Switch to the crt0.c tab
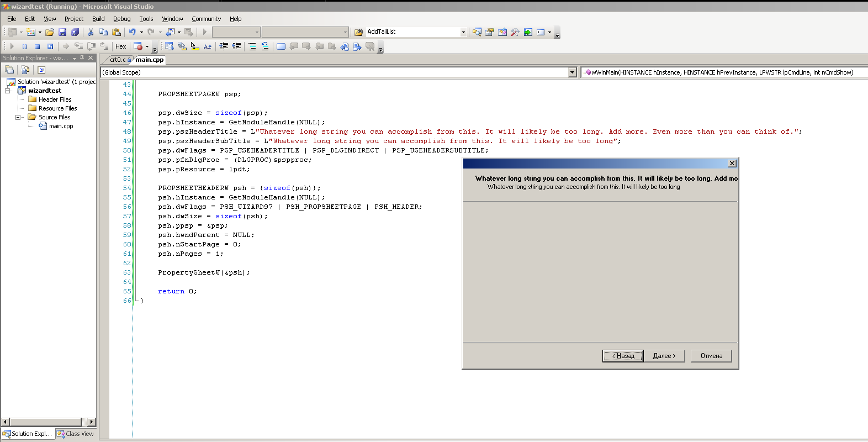The width and height of the screenshot is (868, 442). pyautogui.click(x=117, y=60)
